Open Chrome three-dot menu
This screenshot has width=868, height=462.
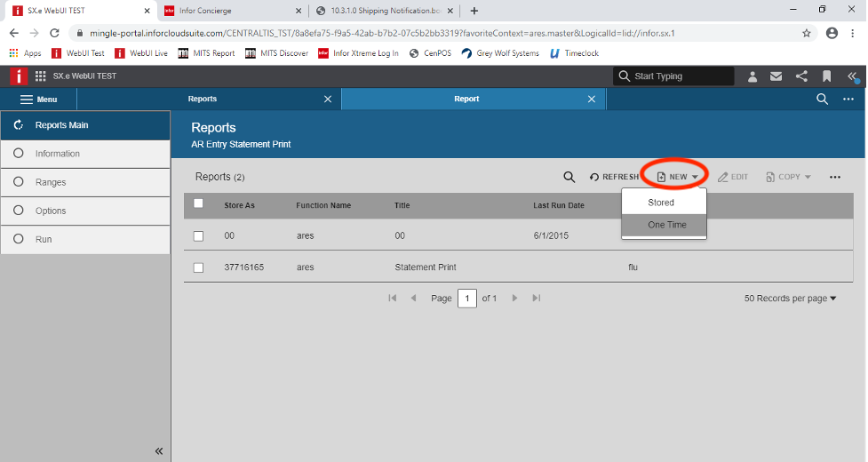coord(853,33)
